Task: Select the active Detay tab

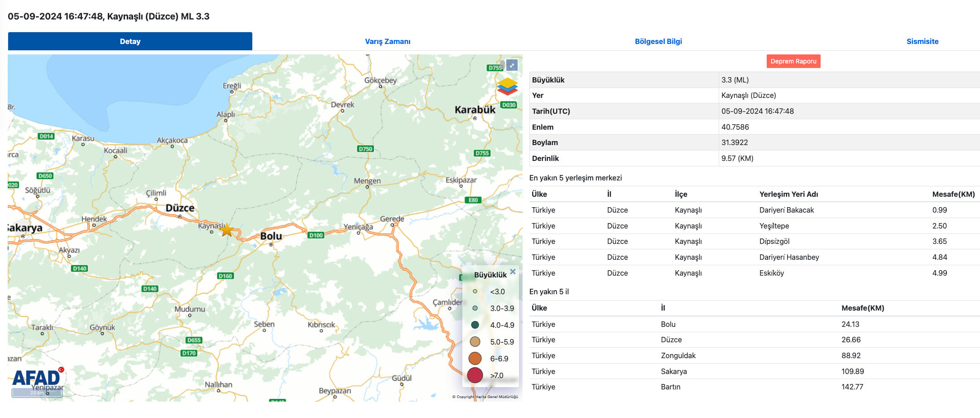Action: (x=130, y=41)
